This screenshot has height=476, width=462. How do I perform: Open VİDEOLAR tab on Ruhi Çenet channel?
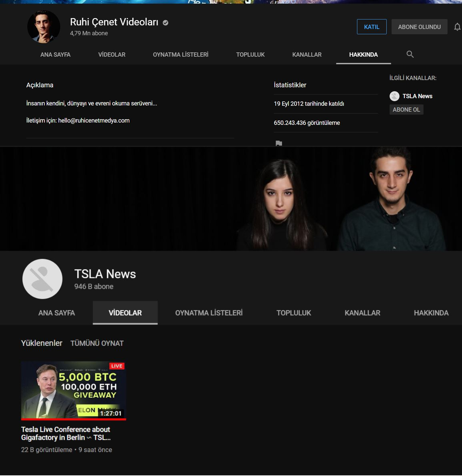[x=112, y=55]
